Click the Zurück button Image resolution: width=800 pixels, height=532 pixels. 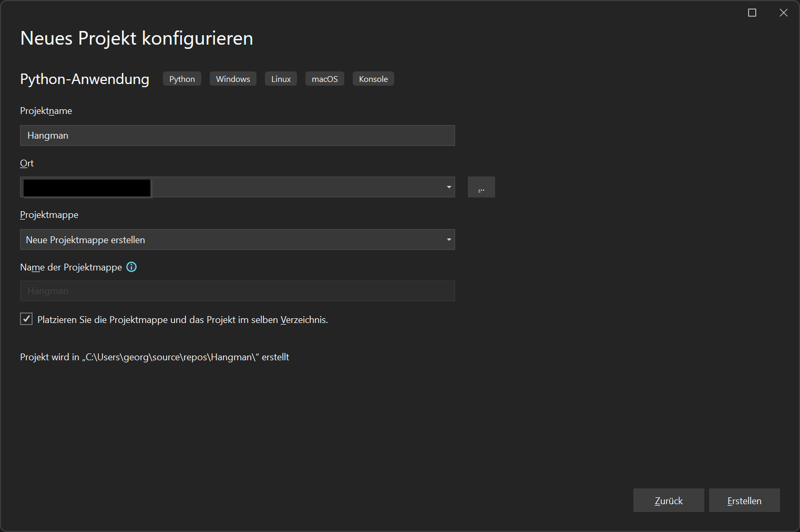[x=669, y=500]
